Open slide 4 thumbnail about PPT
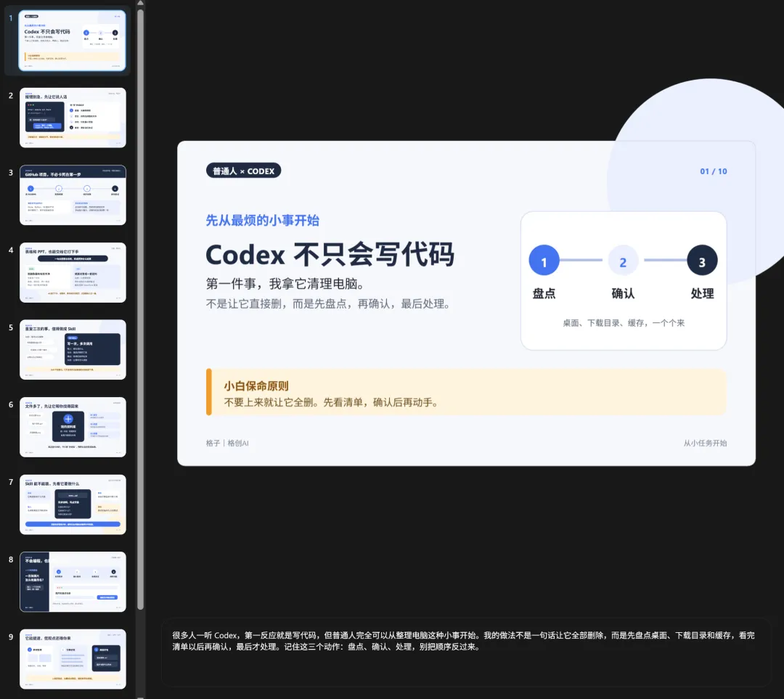The height and width of the screenshot is (699, 784). pyautogui.click(x=73, y=272)
